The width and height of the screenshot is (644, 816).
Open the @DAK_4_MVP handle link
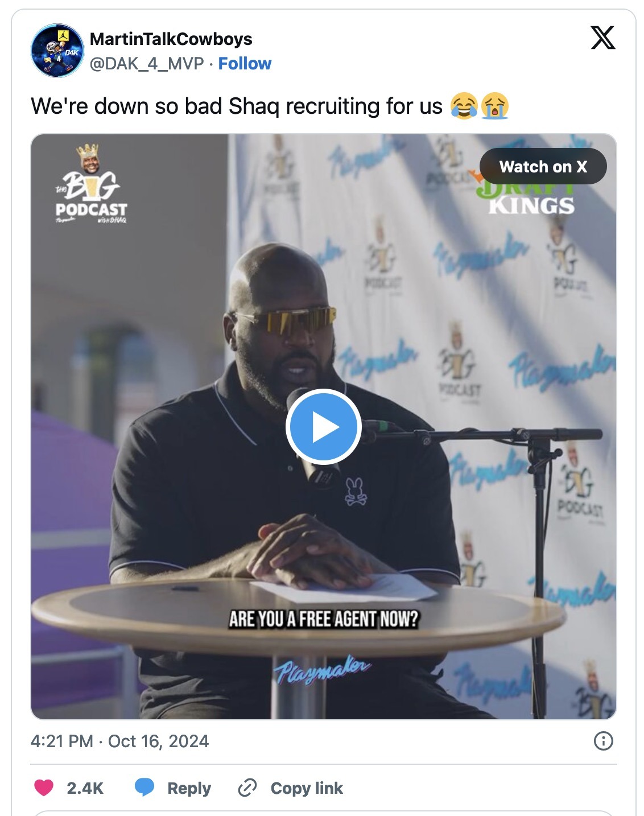(147, 63)
